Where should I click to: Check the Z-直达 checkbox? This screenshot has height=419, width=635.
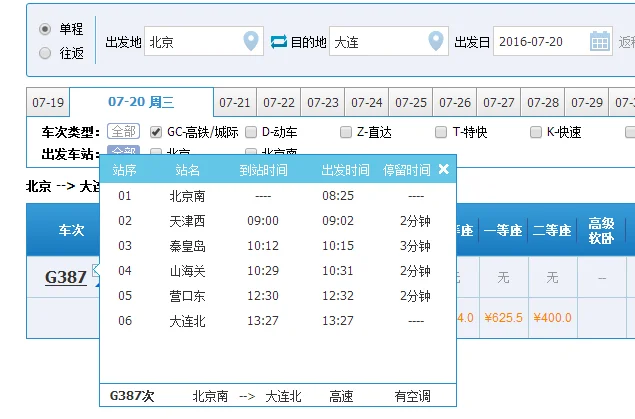346,132
